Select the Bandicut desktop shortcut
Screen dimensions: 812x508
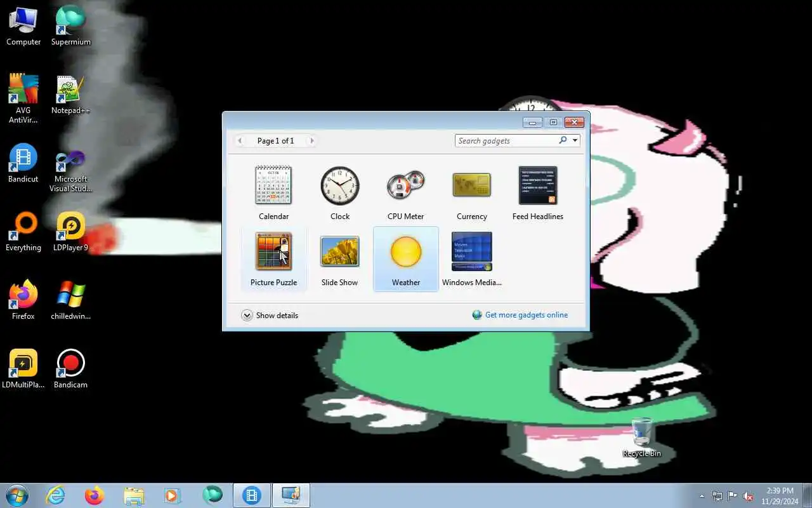[23, 164]
